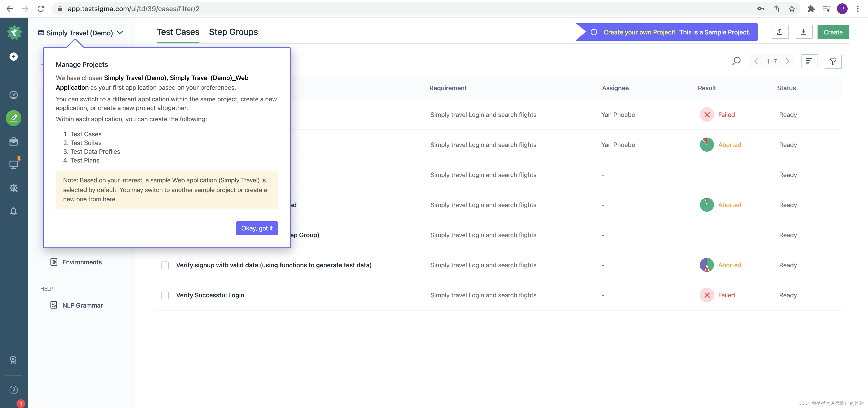Open the dashboard gauge sidebar icon
This screenshot has width=868, height=408.
coord(14,95)
